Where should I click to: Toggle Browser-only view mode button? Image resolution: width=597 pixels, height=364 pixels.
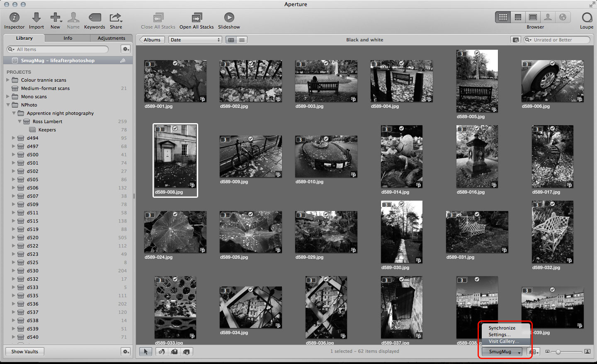point(503,17)
